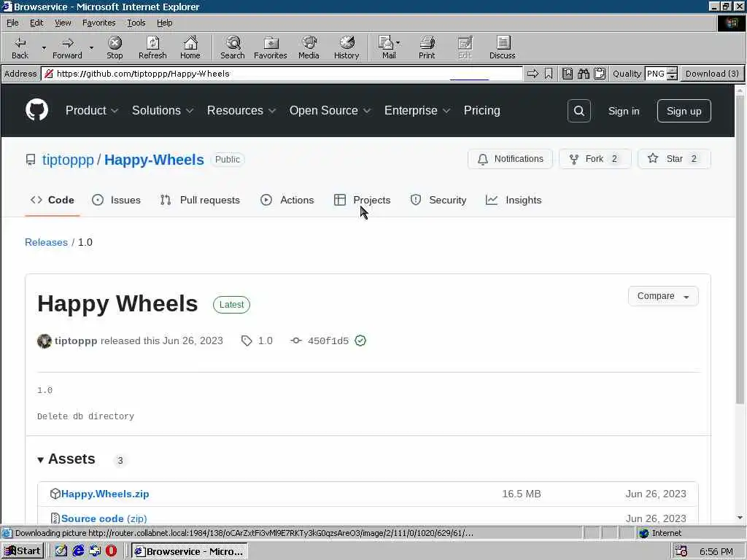Image resolution: width=747 pixels, height=560 pixels.
Task: Open the Back button history dropdown arrow
Action: point(44,48)
